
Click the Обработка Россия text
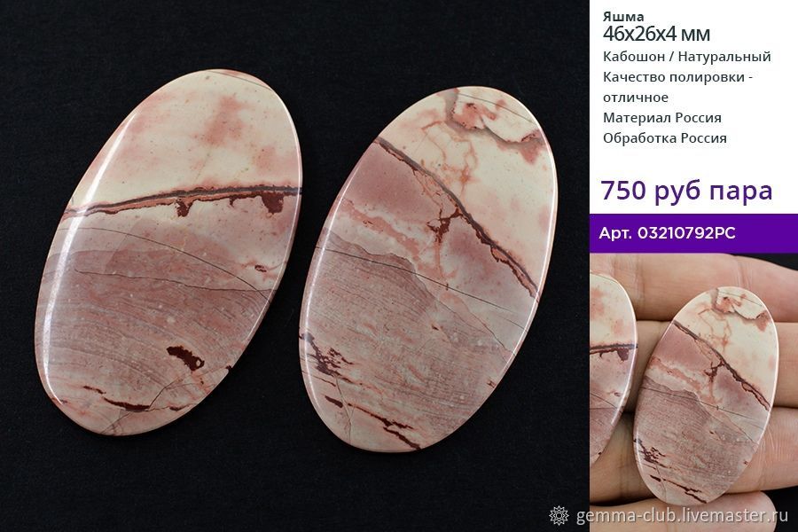tap(665, 138)
